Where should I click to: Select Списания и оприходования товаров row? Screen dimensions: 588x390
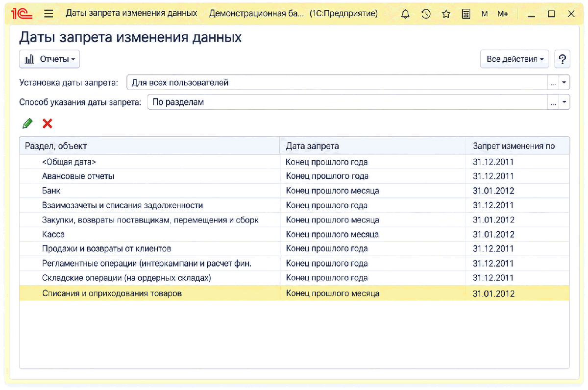pos(294,293)
